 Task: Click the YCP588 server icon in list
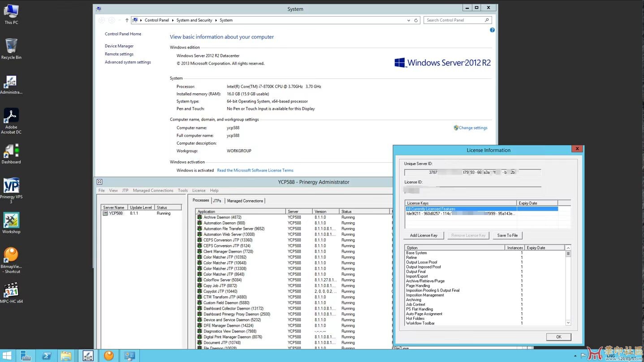[x=105, y=213]
